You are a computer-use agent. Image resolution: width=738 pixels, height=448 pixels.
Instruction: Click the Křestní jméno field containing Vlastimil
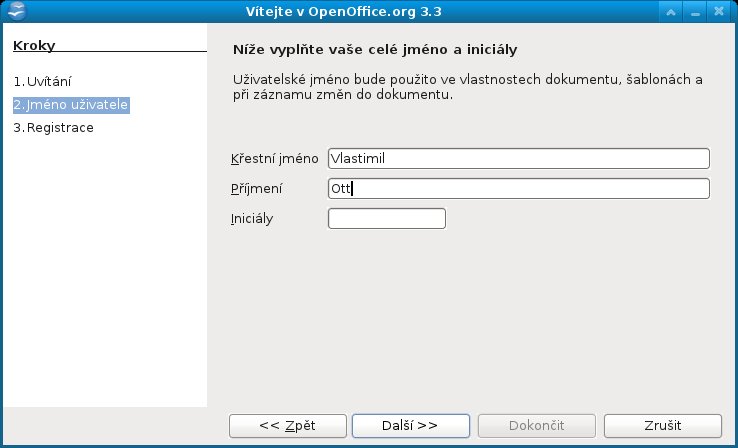point(519,159)
